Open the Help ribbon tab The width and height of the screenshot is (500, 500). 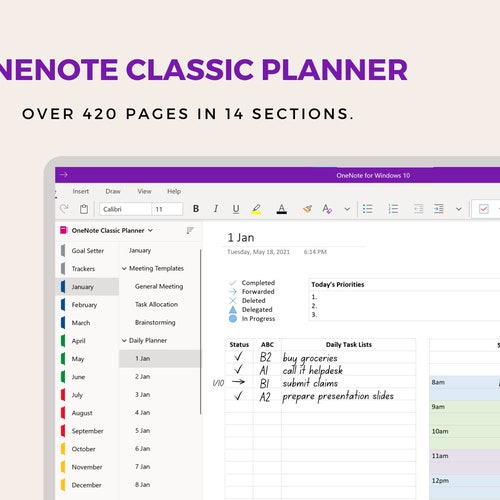pyautogui.click(x=174, y=191)
